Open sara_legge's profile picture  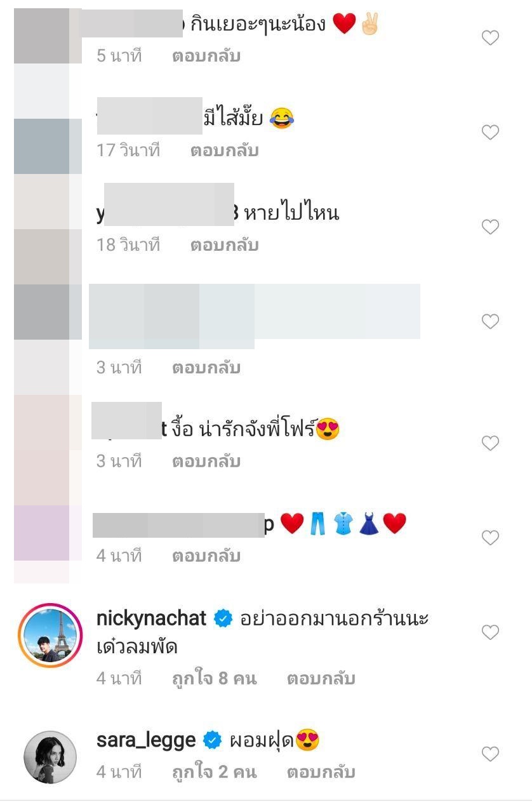click(51, 757)
